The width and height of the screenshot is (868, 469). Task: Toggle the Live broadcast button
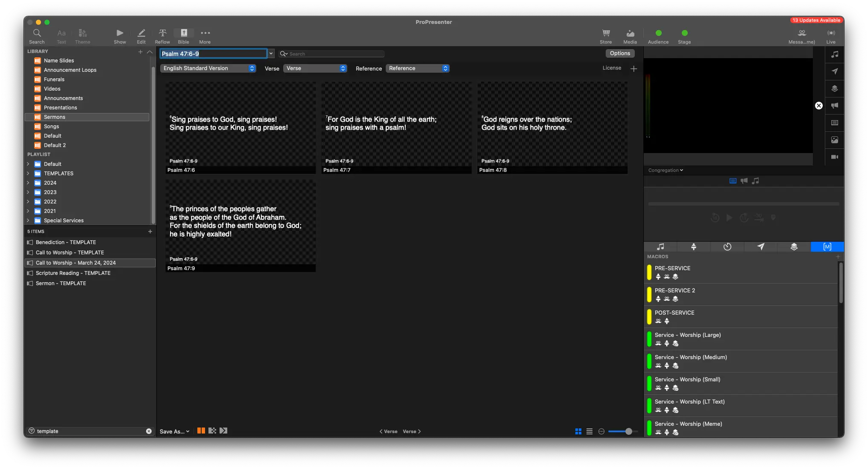[831, 33]
